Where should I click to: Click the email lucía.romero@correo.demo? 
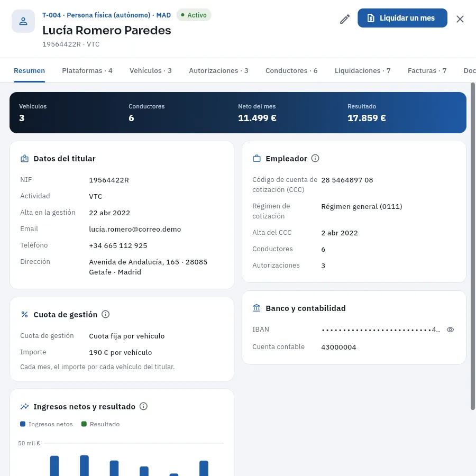(135, 229)
